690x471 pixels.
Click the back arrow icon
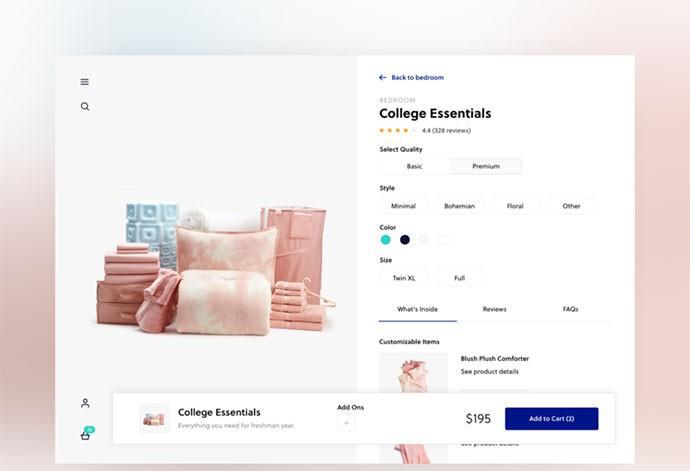[x=383, y=77]
